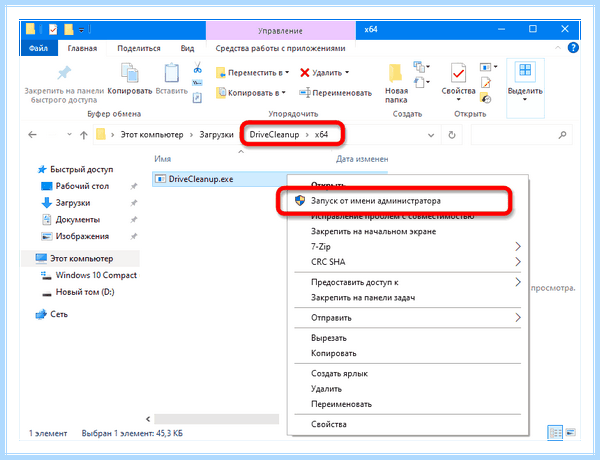
Task: Open Предоставить доступ к submenu
Action: tap(408, 282)
